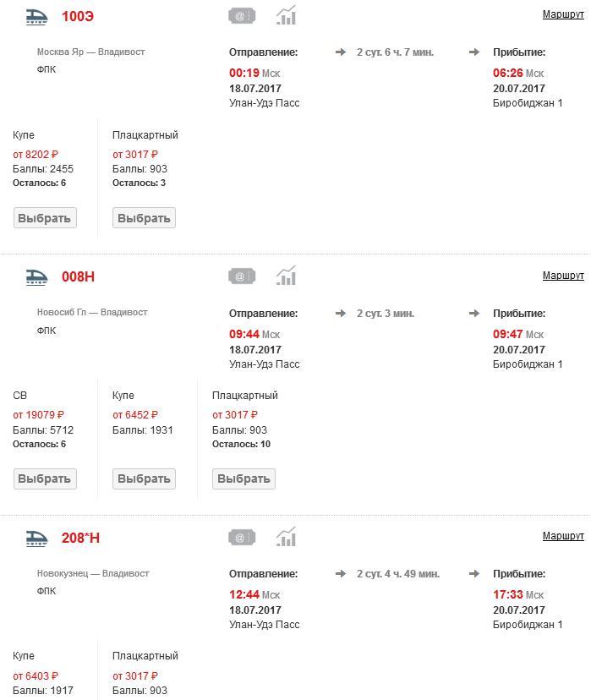Viewport: 591px width, 700px height.
Task: Select Купе class on train 100Э
Action: pyautogui.click(x=45, y=218)
